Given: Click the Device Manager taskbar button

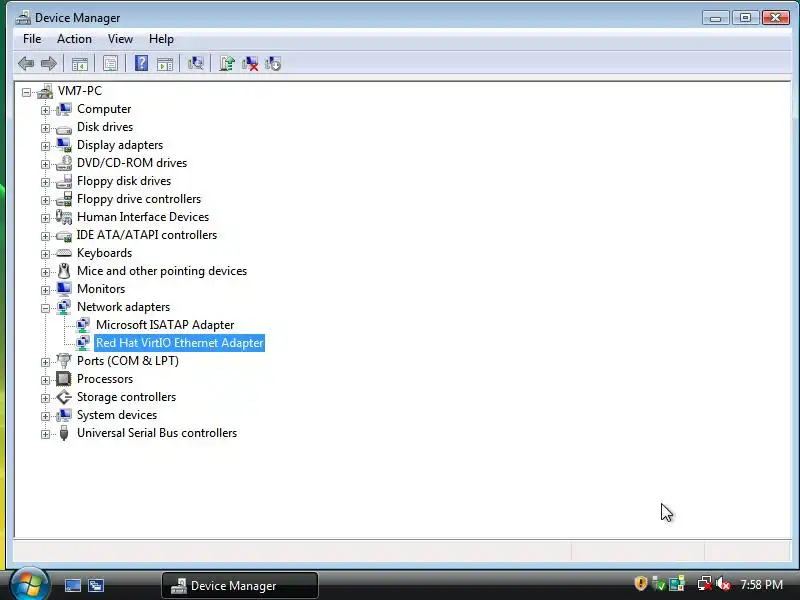Looking at the screenshot, I should [240, 585].
